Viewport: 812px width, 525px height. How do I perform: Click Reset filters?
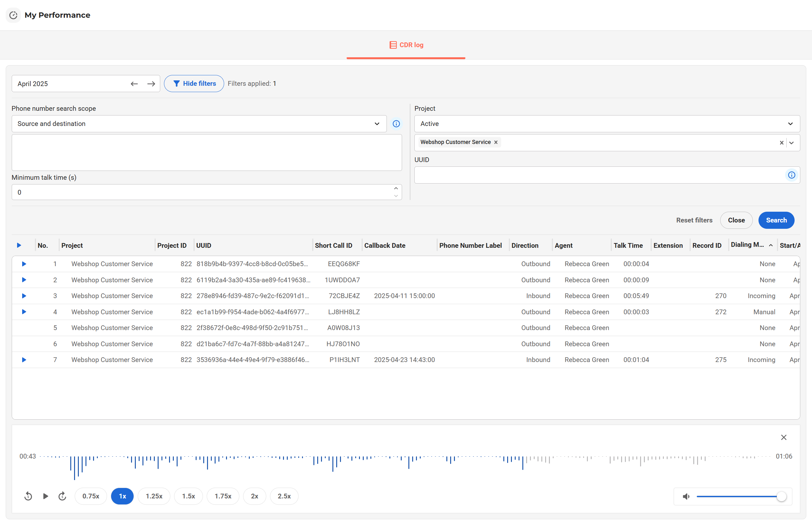[694, 220]
